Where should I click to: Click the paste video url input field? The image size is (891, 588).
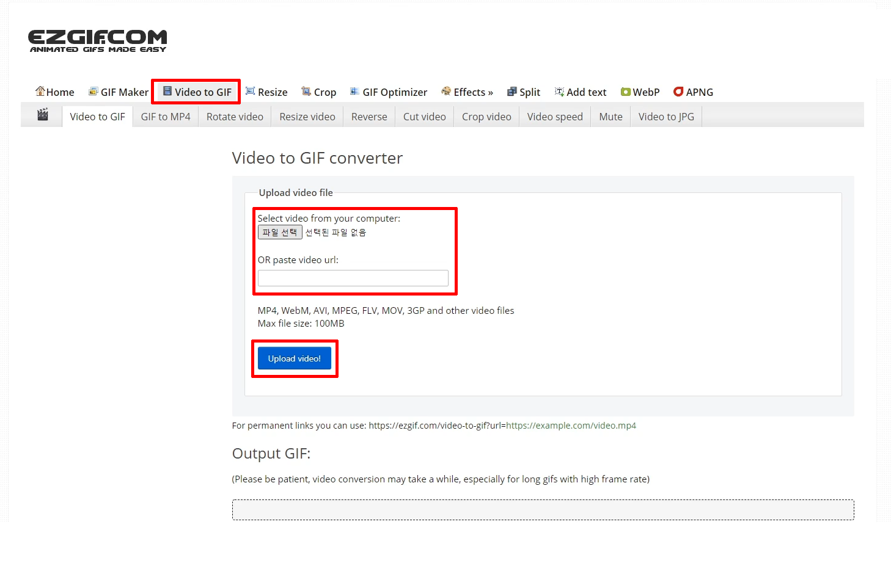click(353, 278)
